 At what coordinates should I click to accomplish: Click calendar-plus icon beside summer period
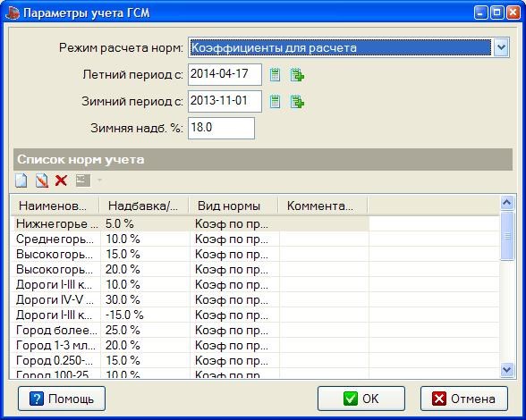[x=297, y=74]
